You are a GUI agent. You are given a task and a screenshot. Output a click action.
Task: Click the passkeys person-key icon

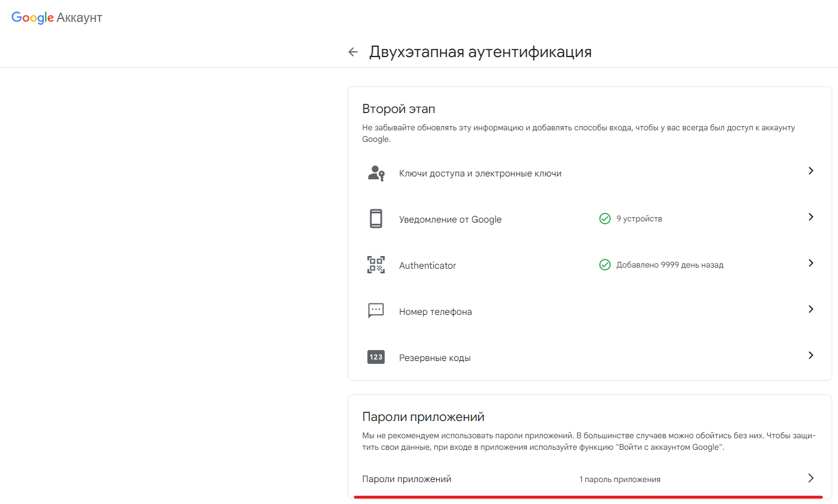tap(376, 173)
